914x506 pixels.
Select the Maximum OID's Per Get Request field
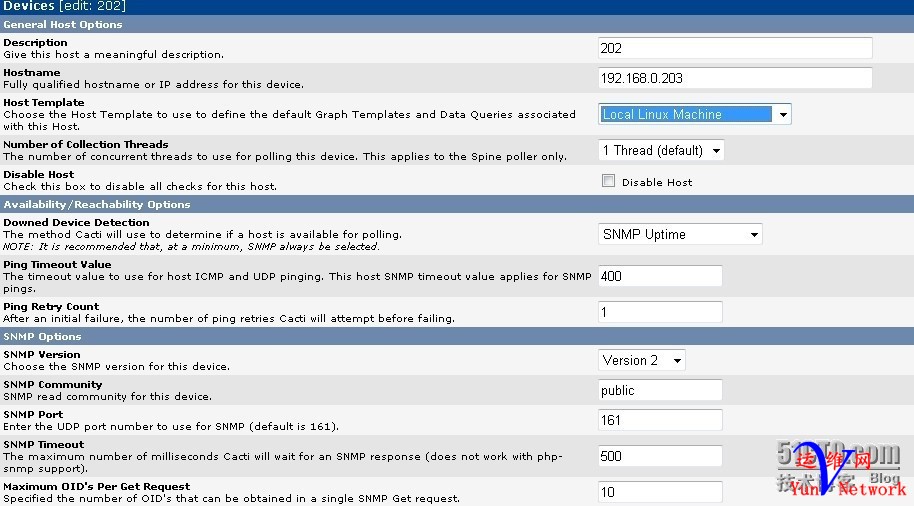[660, 492]
